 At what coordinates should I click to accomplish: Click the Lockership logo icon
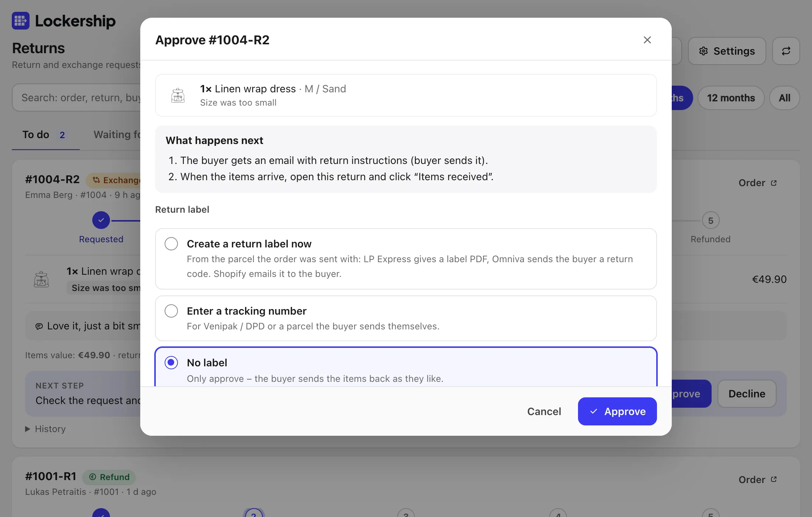click(21, 21)
